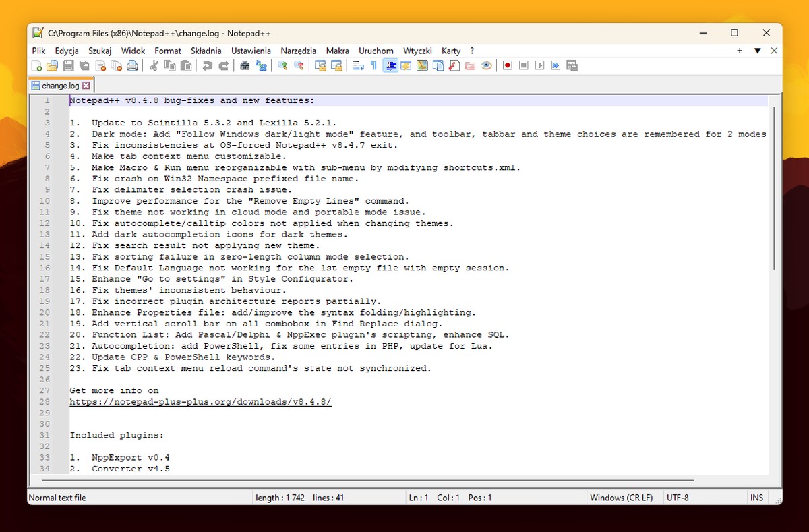Viewport: 809px width, 532px height.
Task: Start macro recording
Action: [507, 65]
